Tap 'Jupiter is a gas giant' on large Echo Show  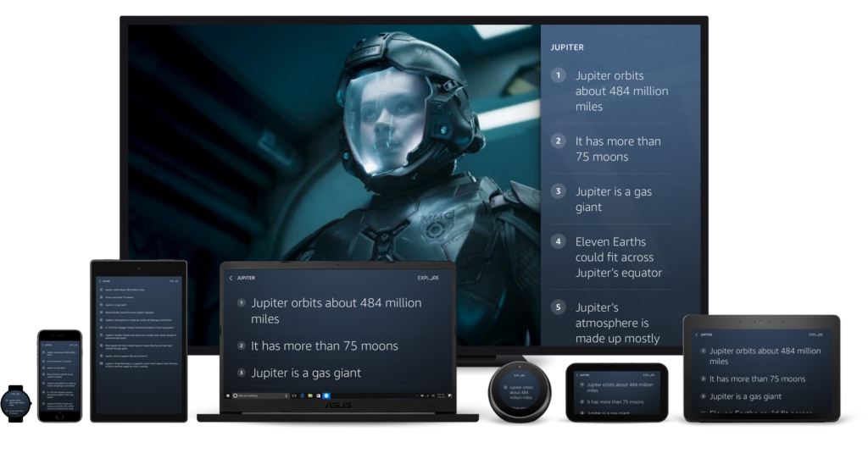pyautogui.click(x=745, y=396)
